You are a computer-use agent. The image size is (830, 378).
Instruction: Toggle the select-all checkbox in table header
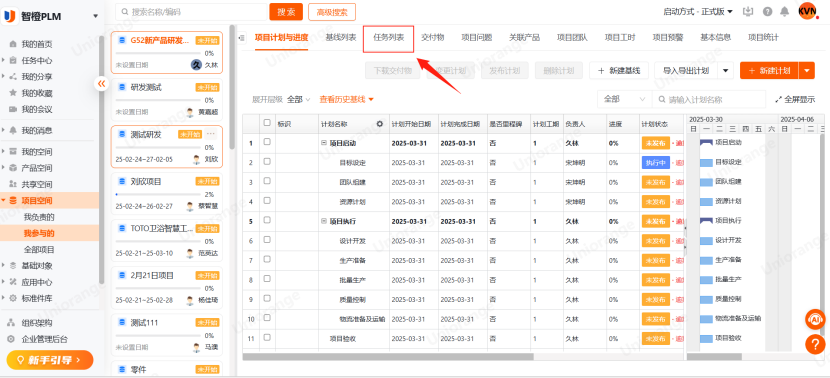[x=267, y=123]
